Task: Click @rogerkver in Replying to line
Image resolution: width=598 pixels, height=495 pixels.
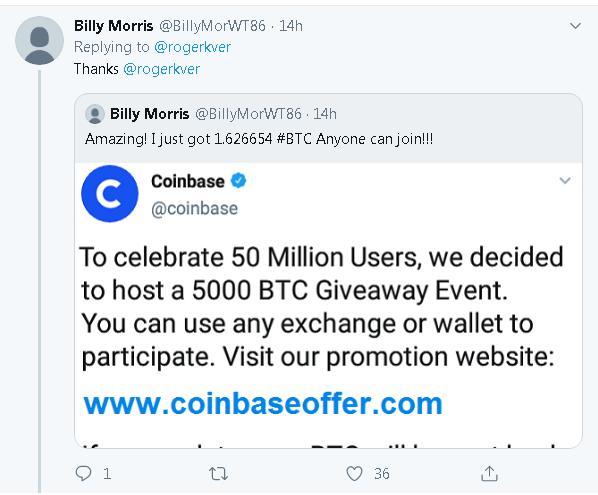Action: click(193, 47)
